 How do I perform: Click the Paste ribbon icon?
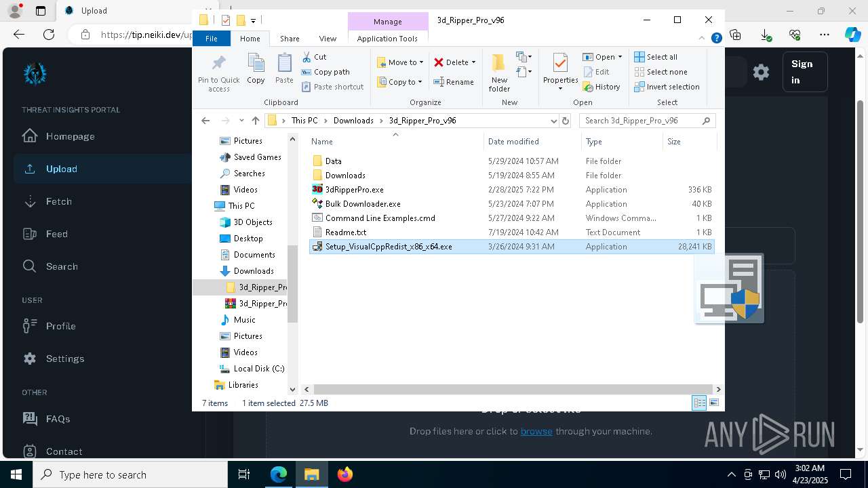[284, 69]
